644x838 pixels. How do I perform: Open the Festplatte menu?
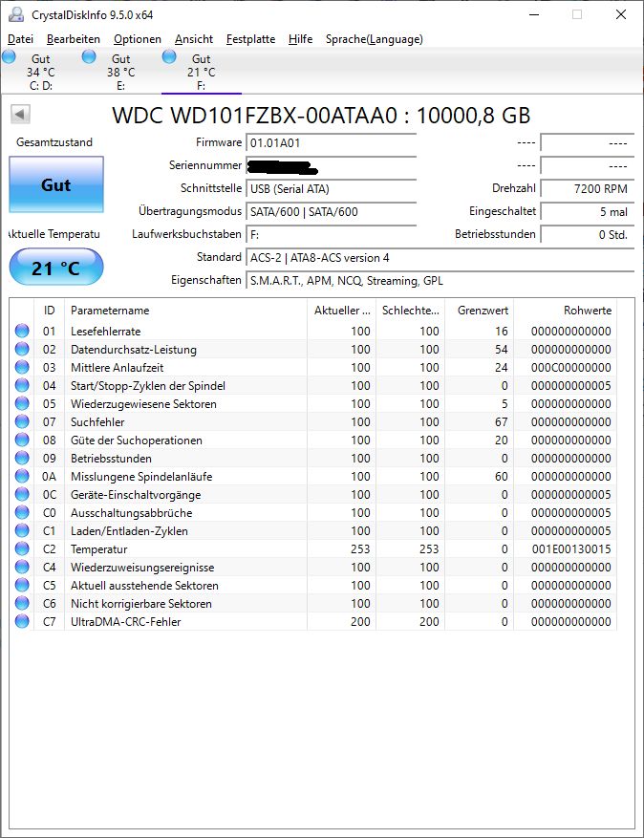pos(250,39)
